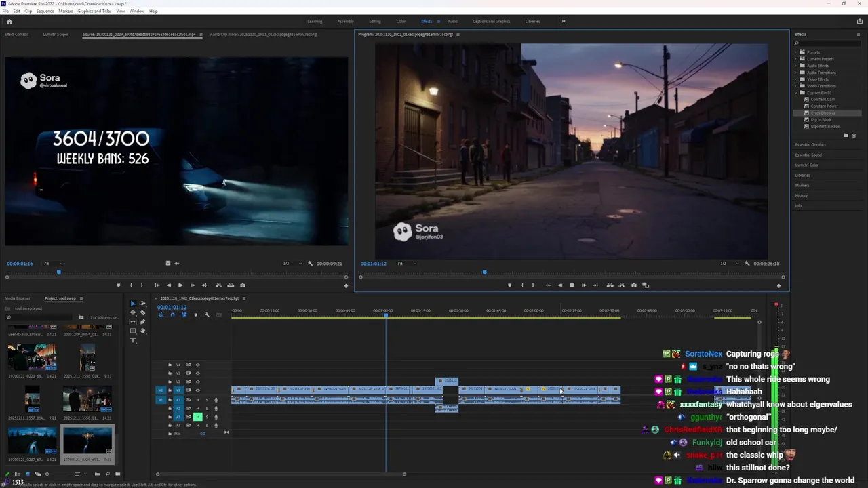Toggle V4 track output eye icon
Image resolution: width=868 pixels, height=488 pixels.
198,365
